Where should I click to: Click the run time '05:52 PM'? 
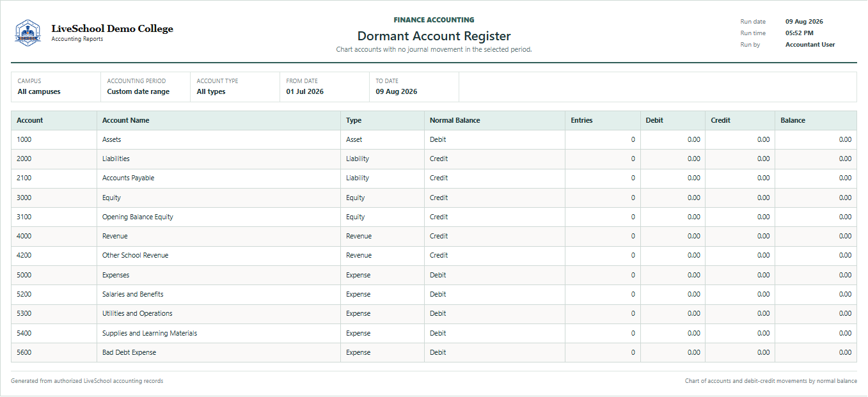(x=800, y=33)
